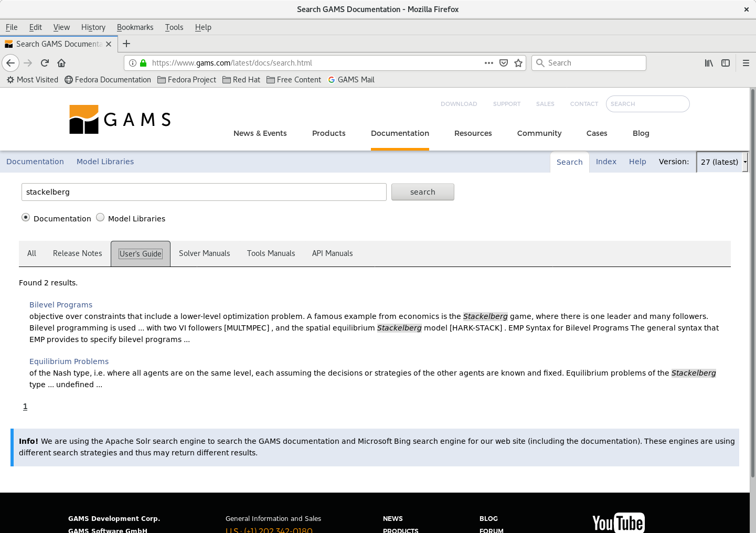756x533 pixels.
Task: Open the Library icon in toolbar
Action: (x=709, y=63)
